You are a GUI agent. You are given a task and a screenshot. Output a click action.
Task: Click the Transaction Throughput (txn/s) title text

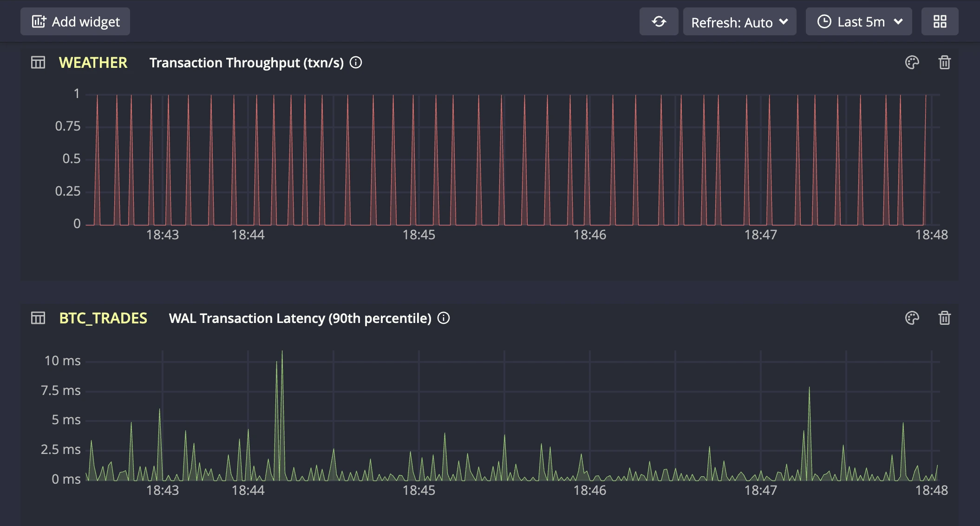pos(247,62)
